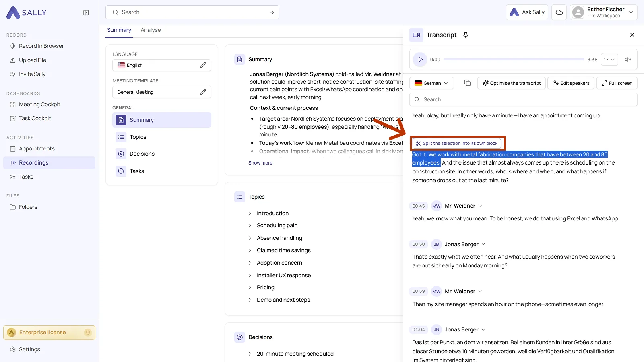Switch to the Analyse tab
This screenshot has width=644, height=362.
(x=151, y=30)
